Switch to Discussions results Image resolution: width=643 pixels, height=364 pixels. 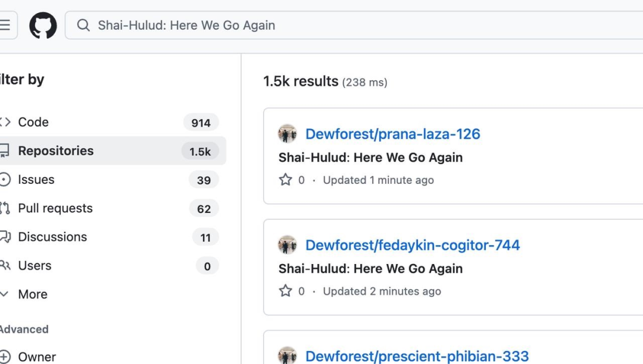[x=110, y=237]
